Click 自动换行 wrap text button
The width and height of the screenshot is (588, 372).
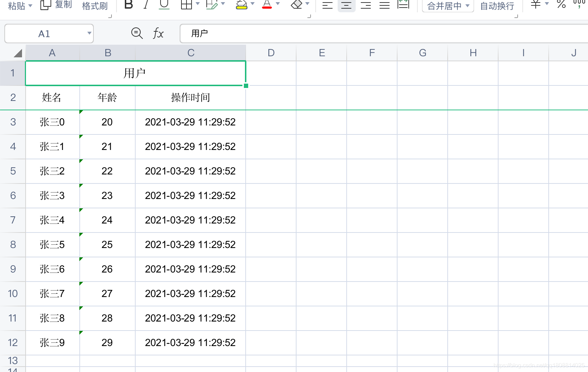[x=497, y=6]
